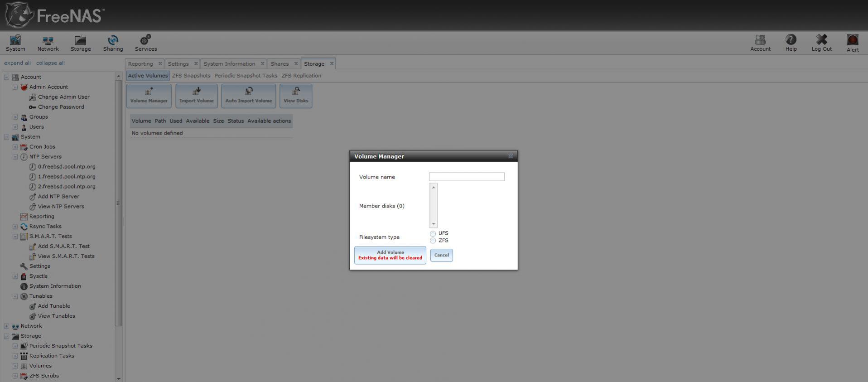The image size is (868, 382).
Task: Select the UFS filesystem radio button
Action: click(433, 234)
